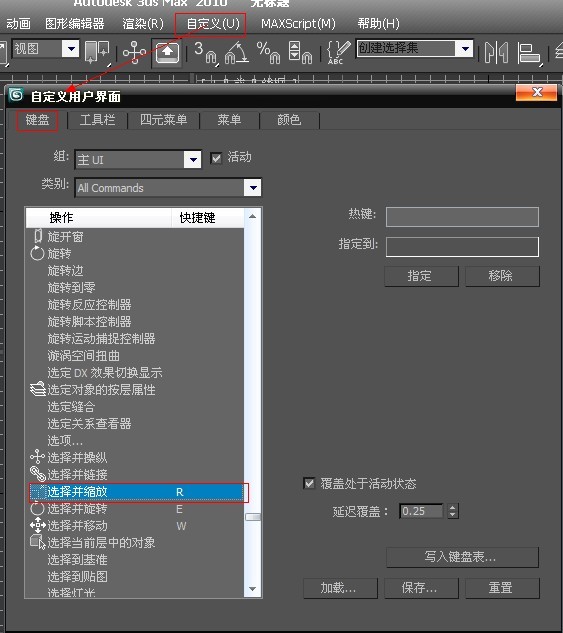
Task: Click the 3ds Max dialog title icon
Action: 16,95
